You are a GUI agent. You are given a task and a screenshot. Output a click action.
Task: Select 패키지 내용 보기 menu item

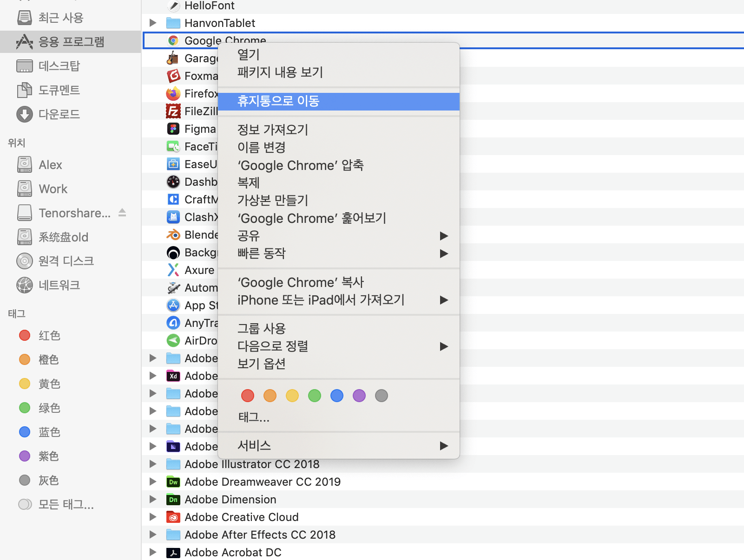click(x=339, y=72)
